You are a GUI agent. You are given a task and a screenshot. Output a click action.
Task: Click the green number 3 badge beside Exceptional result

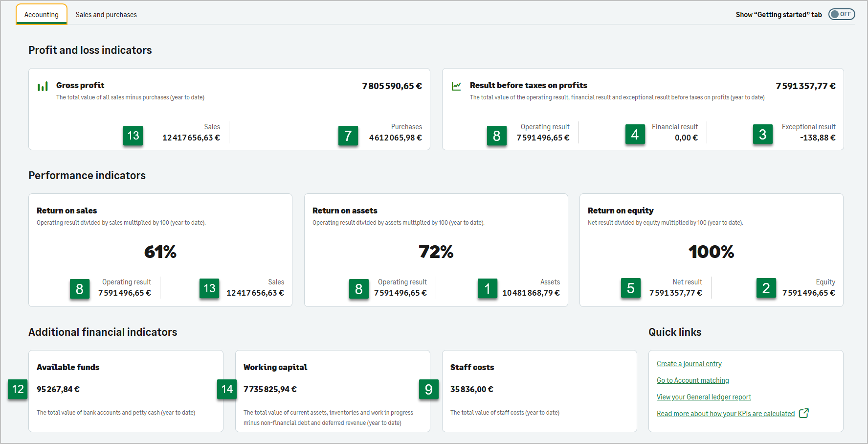click(762, 135)
